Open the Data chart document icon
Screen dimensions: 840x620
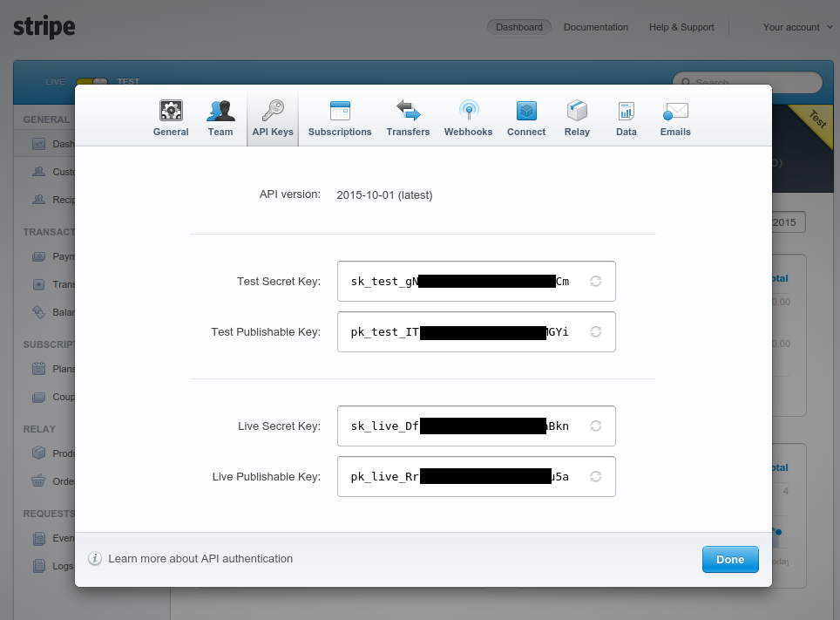point(626,111)
